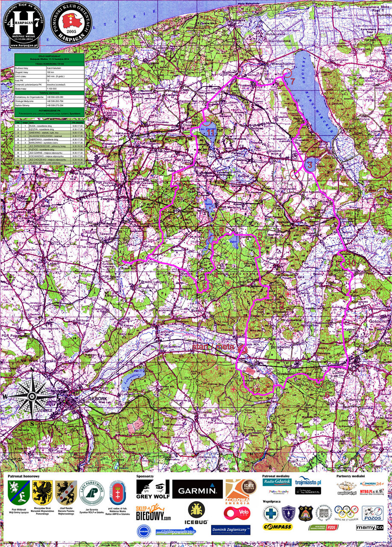392x547 pixels.
Task: Click the yellow Compass logo
Action: pyautogui.click(x=277, y=526)
